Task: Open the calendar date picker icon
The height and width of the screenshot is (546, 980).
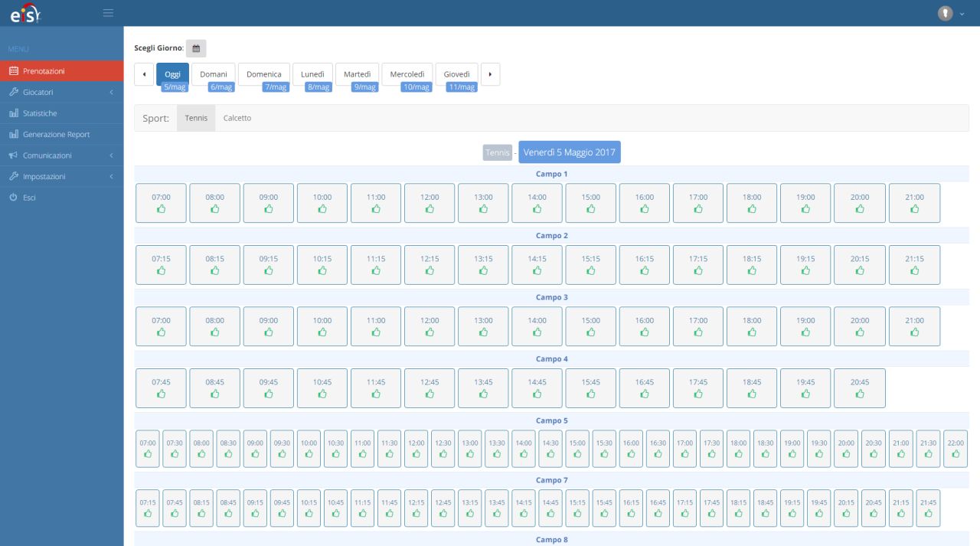Action: coord(196,48)
